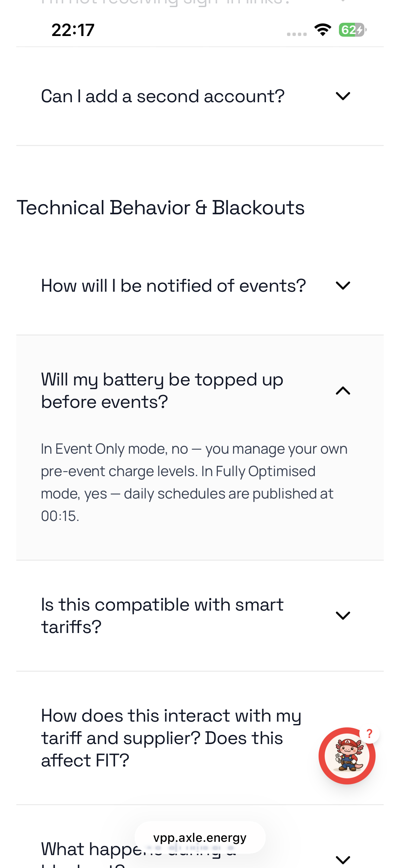Open the mascot help chat button
Image resolution: width=400 pixels, height=868 pixels.
(347, 756)
